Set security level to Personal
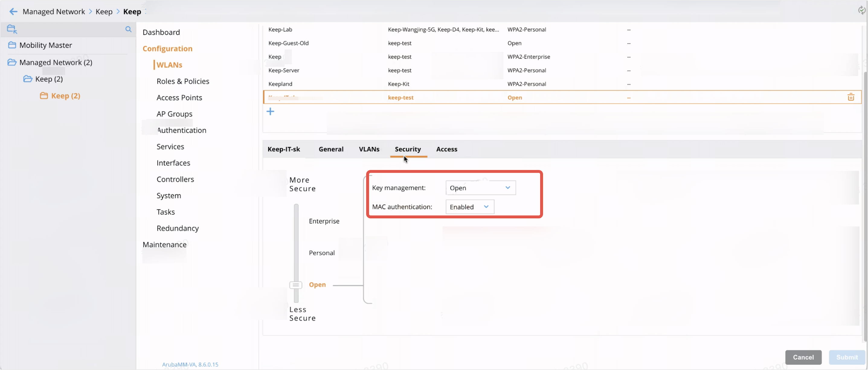 321,253
